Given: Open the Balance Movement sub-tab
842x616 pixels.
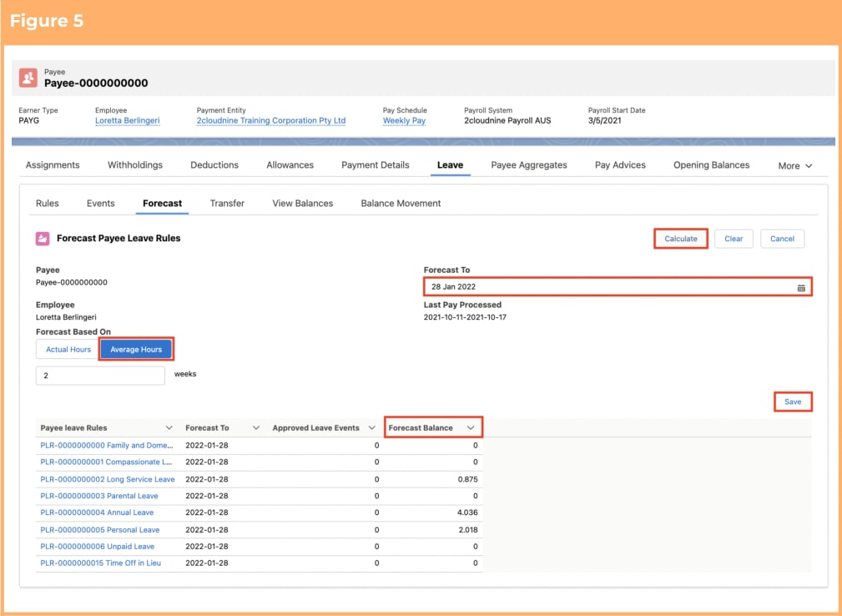Looking at the screenshot, I should coord(401,204).
